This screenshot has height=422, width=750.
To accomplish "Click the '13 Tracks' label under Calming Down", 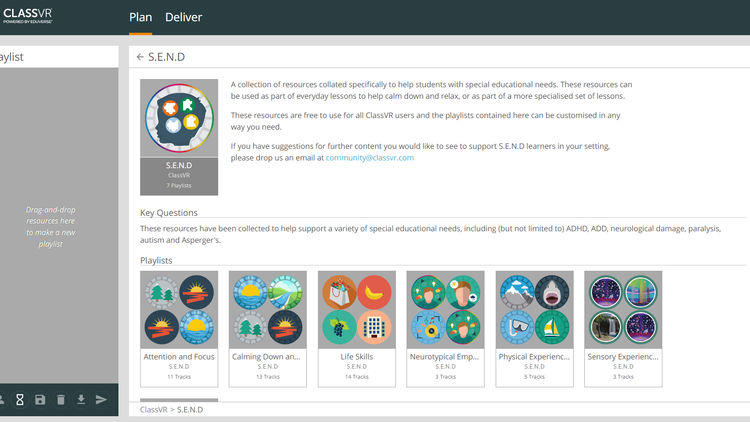I will pyautogui.click(x=268, y=377).
